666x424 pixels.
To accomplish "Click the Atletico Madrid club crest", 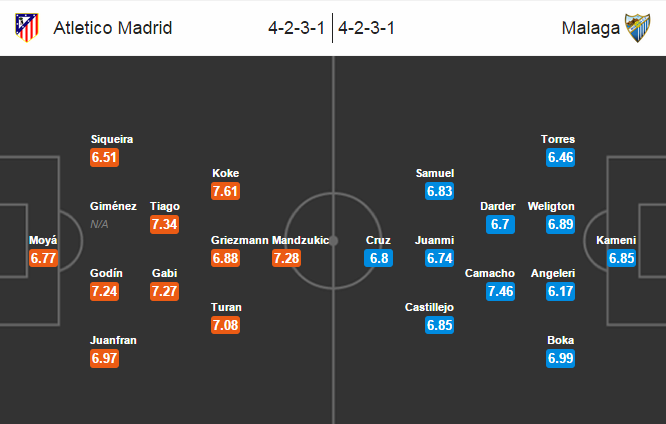I will click(x=27, y=28).
